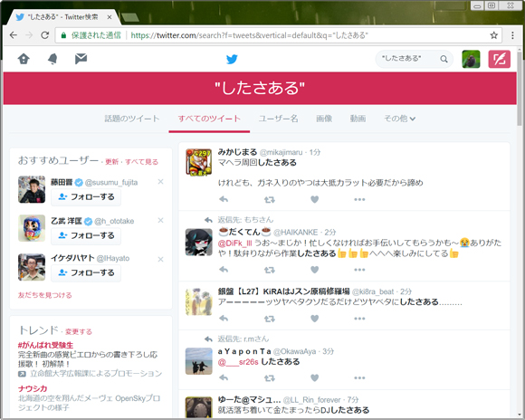Reply to the aYaponTa tweet
Image resolution: width=525 pixels, height=420 pixels.
point(224,377)
